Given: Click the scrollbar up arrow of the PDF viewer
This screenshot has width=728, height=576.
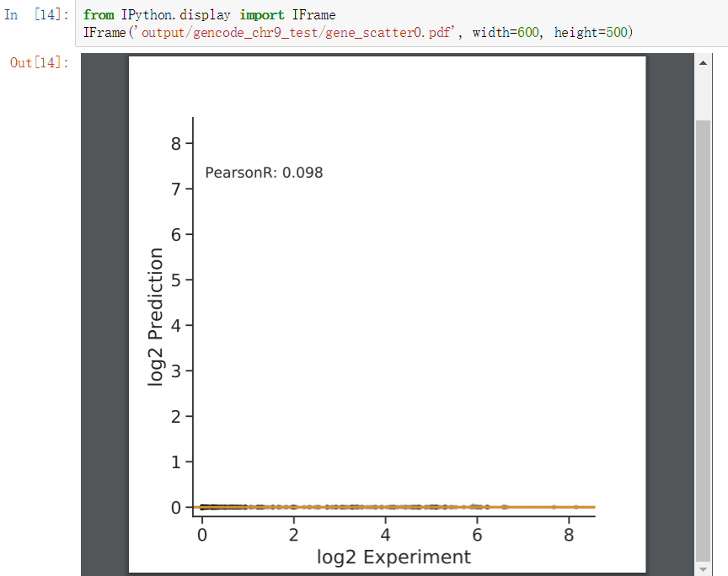Looking at the screenshot, I should (702, 61).
